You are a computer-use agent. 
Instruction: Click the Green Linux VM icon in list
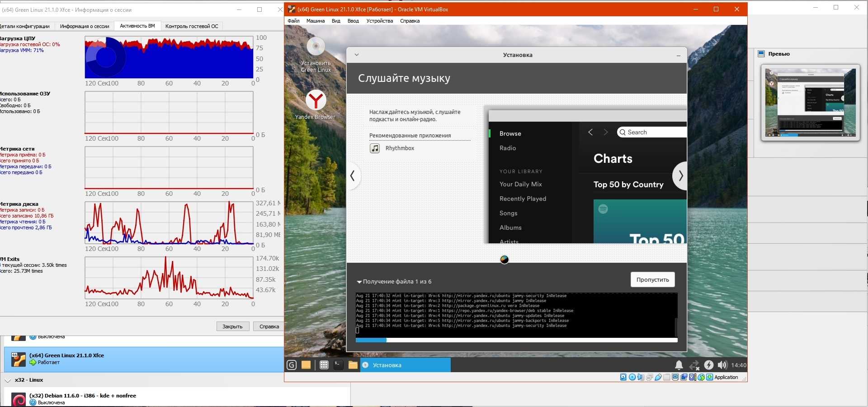click(x=19, y=360)
